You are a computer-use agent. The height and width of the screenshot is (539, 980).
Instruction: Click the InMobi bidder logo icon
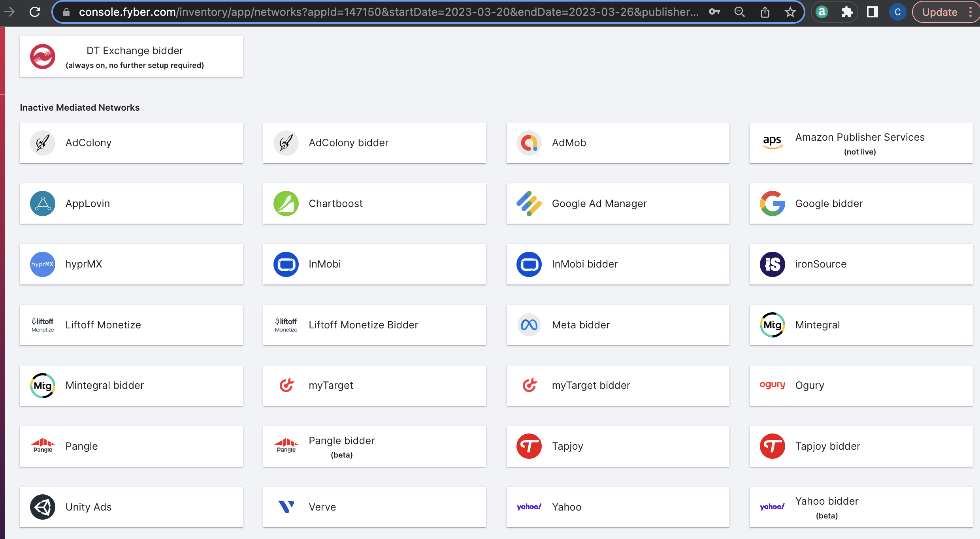[529, 264]
